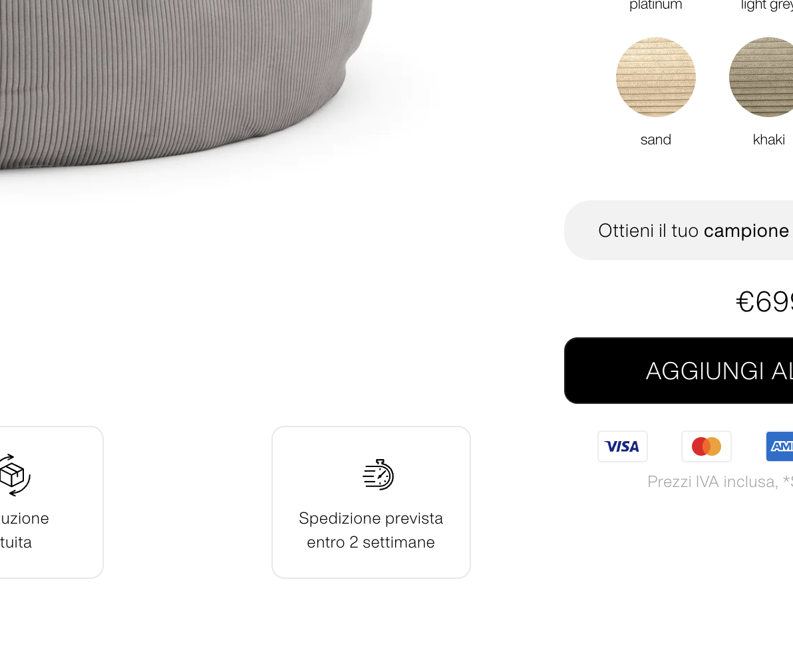Screen dimensions: 793x672
Task: Click the Mastercard payment logo
Action: pos(706,446)
